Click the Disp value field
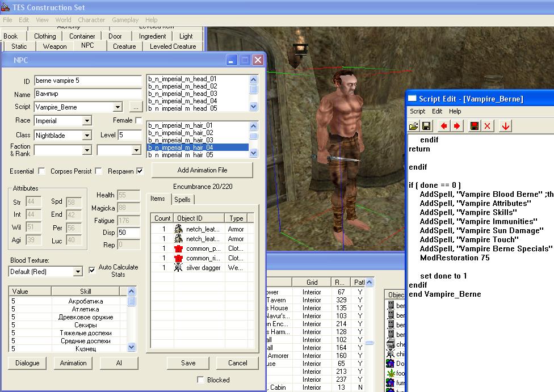The width and height of the screenshot is (554, 392). (129, 233)
